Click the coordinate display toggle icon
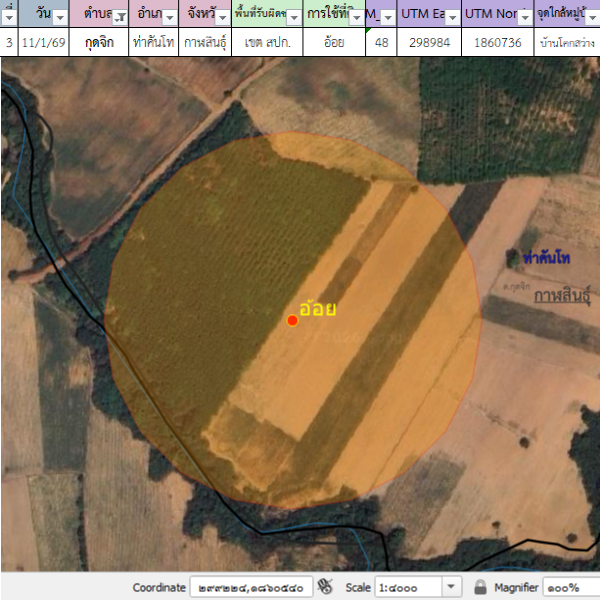This screenshot has height=600, width=600. [x=327, y=587]
